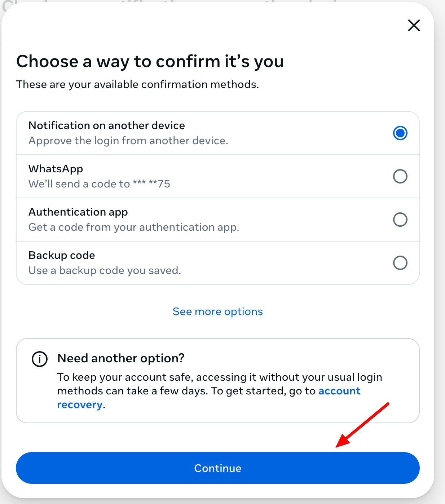Screen dimensions: 445x504
Task: Click the Approve the login from another device text
Action: (128, 141)
